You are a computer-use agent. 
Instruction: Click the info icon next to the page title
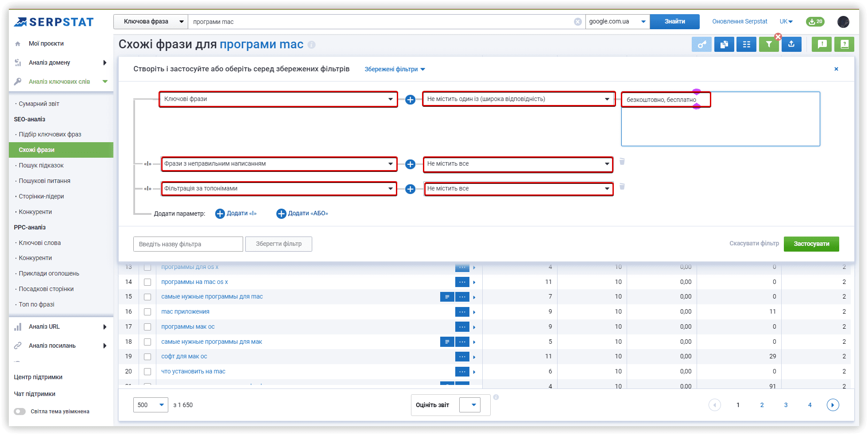pos(311,45)
